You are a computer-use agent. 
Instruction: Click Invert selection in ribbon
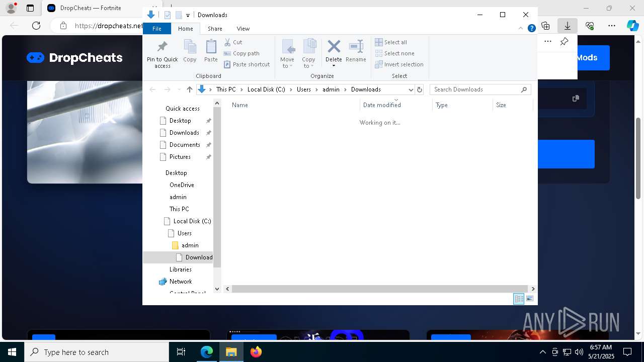pyautogui.click(x=399, y=64)
